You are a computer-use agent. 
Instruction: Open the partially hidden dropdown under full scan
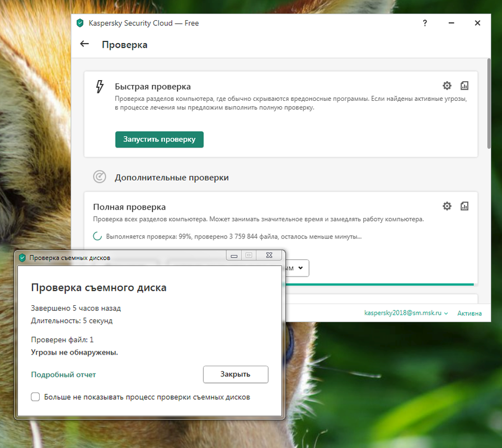297,268
